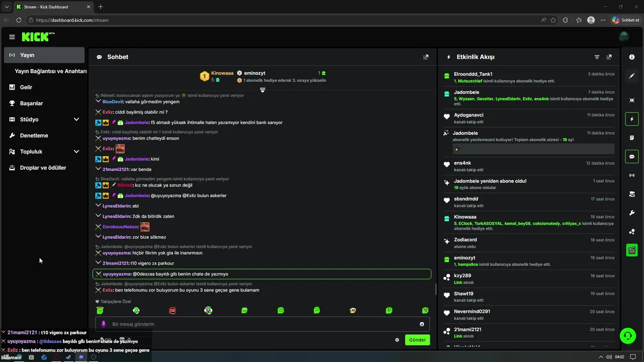Click the chat panel scrollbar
The image size is (644, 362).
[435, 290]
